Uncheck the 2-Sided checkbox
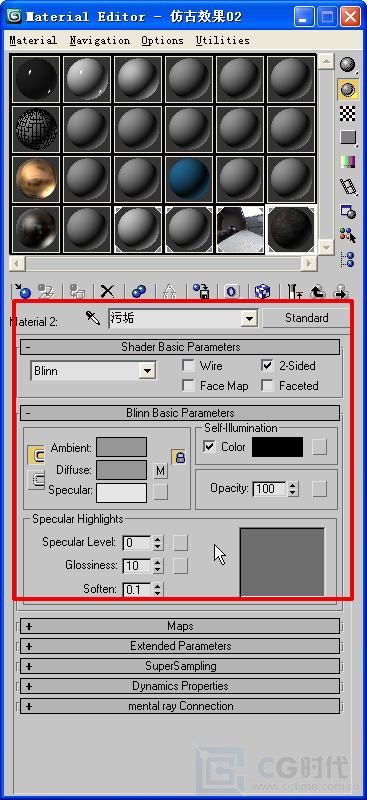The image size is (367, 800). [x=267, y=366]
